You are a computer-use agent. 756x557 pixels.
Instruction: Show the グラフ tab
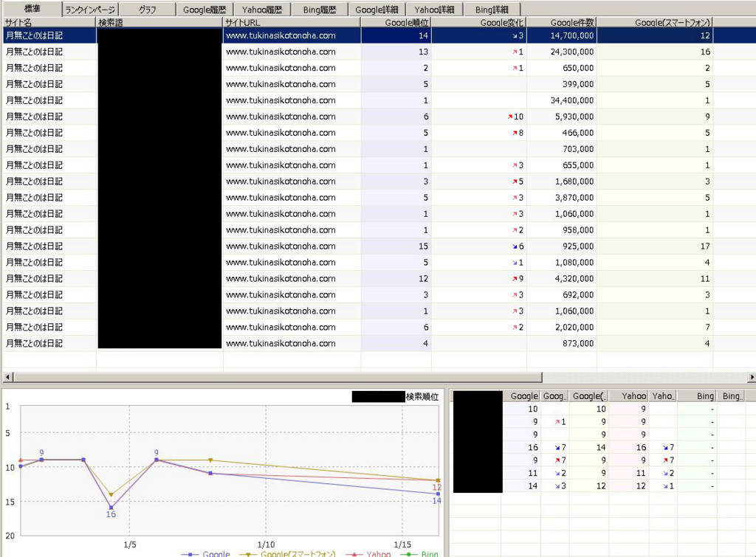pos(147,10)
